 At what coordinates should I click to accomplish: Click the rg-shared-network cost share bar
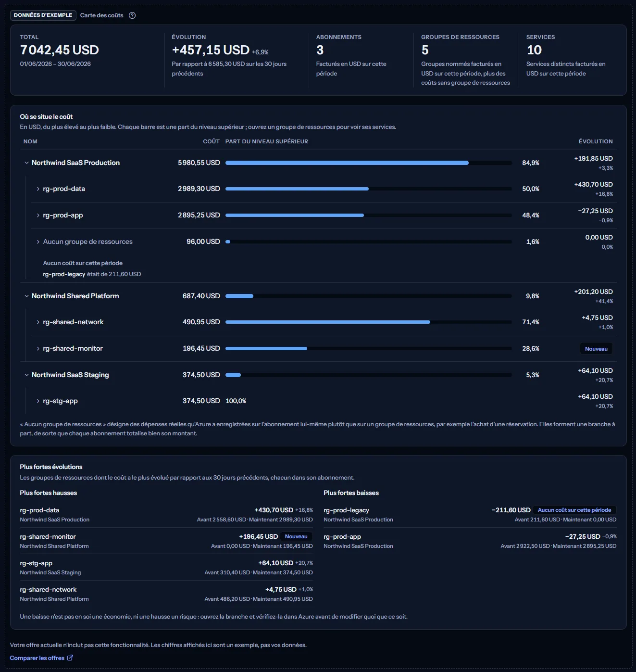368,322
